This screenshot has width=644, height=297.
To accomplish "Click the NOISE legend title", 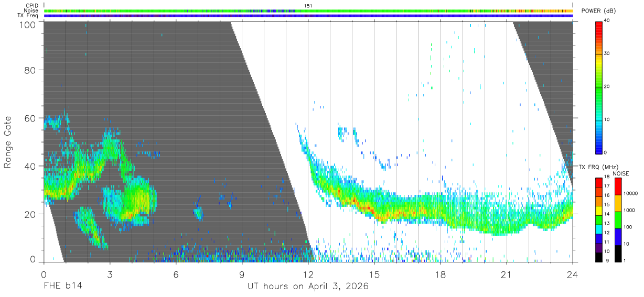I will click(x=621, y=173).
